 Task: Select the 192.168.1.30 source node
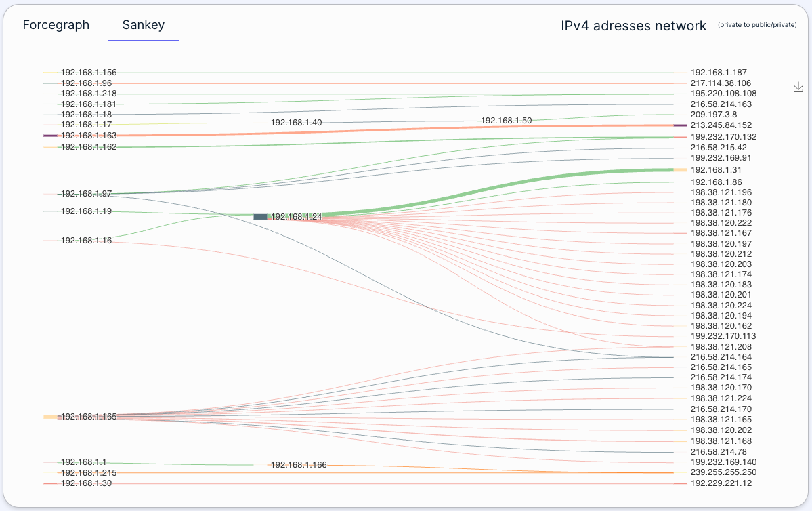coord(86,483)
